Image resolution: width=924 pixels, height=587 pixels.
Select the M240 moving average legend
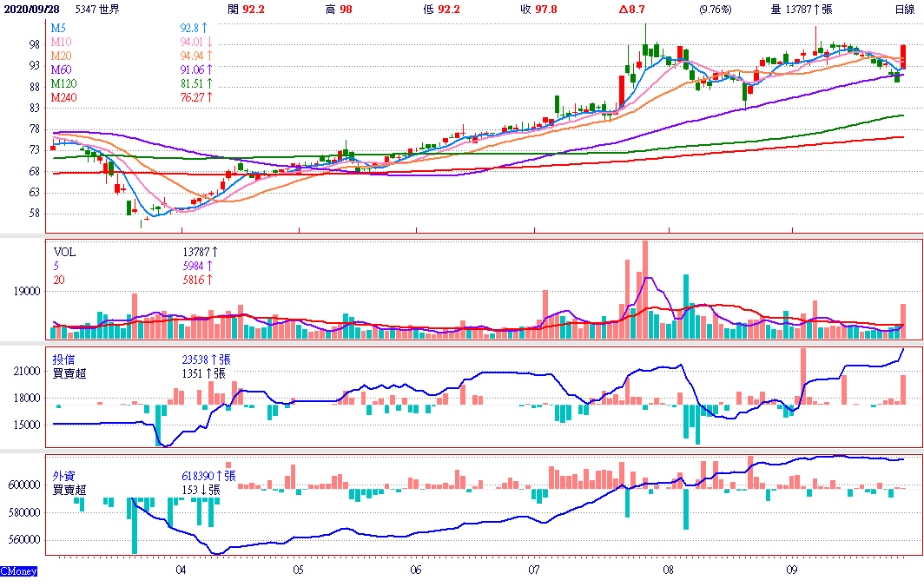coord(64,97)
